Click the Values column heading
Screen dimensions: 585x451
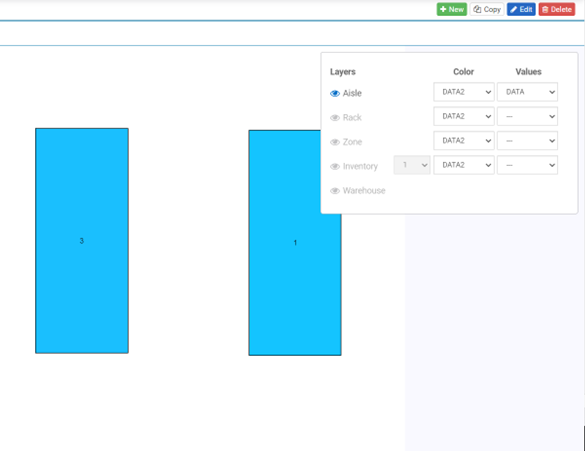pos(528,72)
